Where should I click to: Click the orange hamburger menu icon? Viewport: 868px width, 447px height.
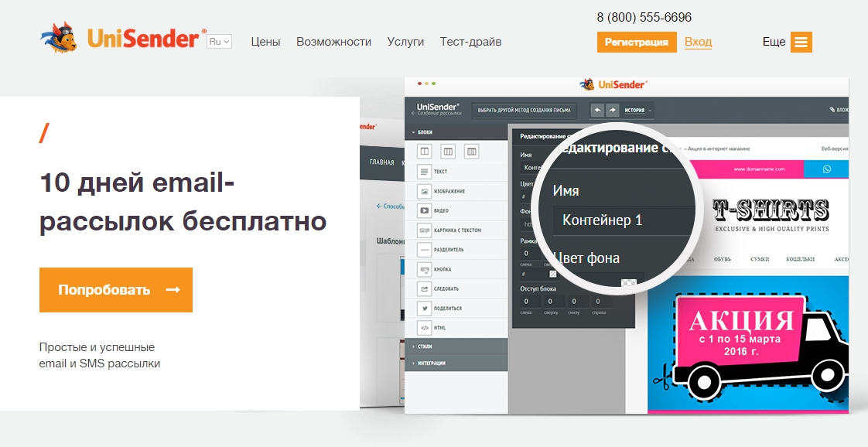tap(801, 42)
